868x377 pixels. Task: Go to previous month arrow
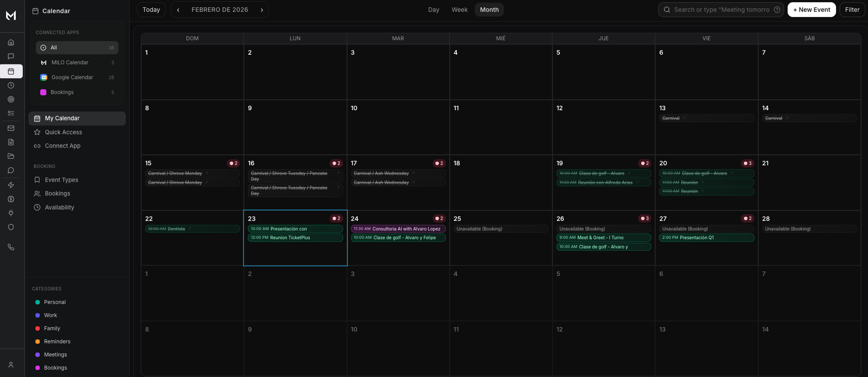click(178, 10)
